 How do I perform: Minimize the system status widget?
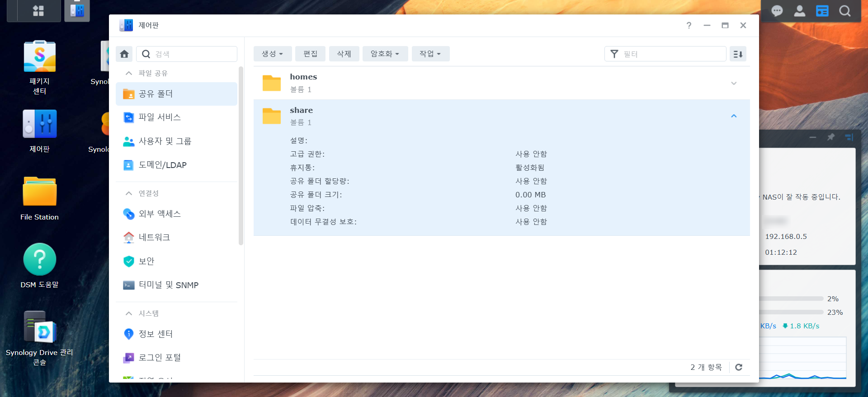click(x=813, y=137)
